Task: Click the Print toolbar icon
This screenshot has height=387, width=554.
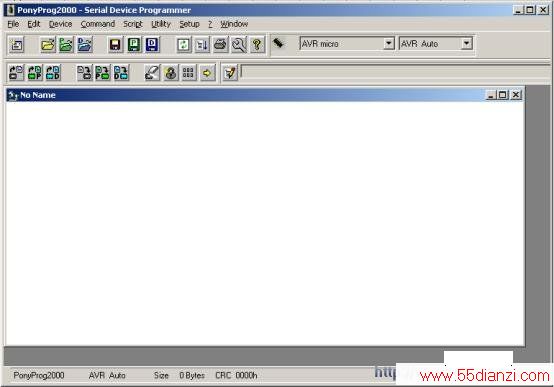Action: tap(220, 45)
